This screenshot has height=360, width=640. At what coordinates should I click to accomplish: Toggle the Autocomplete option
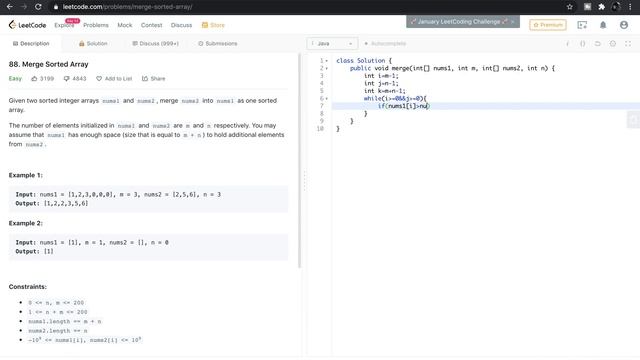tap(384, 43)
